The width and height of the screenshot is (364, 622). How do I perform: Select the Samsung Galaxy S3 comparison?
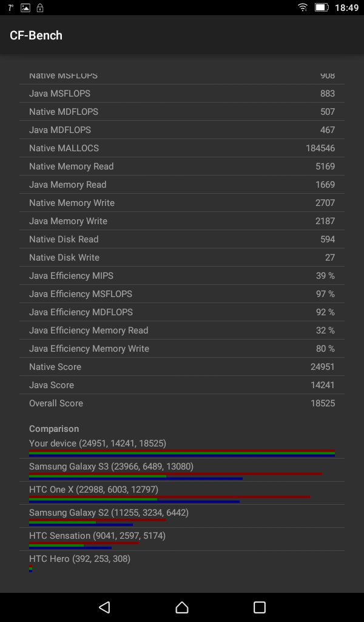click(182, 470)
